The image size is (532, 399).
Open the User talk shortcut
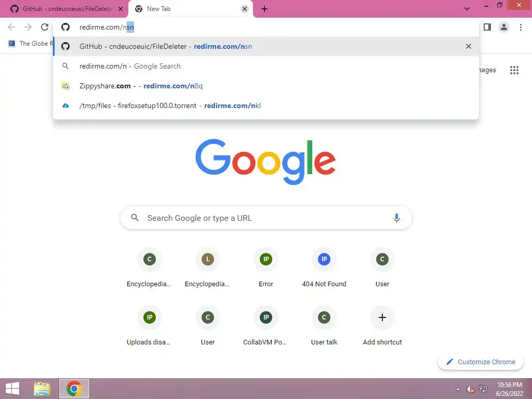pyautogui.click(x=324, y=326)
